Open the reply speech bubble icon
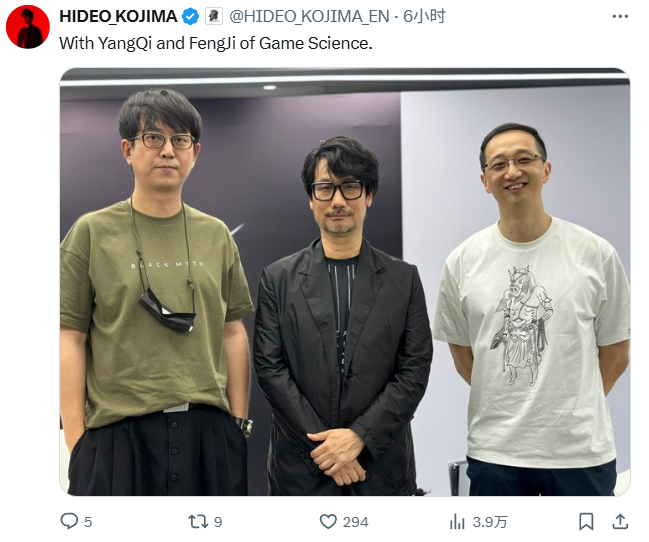The width and height of the screenshot is (649, 542). click(69, 521)
